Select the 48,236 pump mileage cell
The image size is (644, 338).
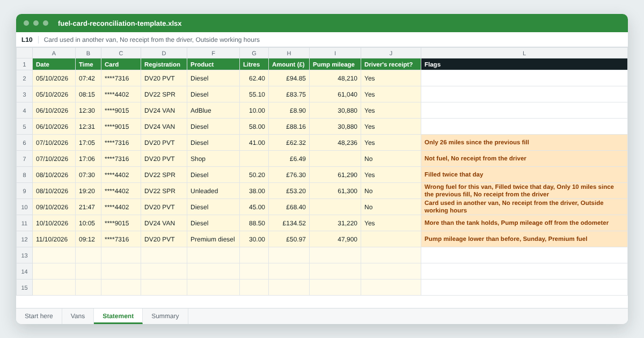tap(335, 143)
